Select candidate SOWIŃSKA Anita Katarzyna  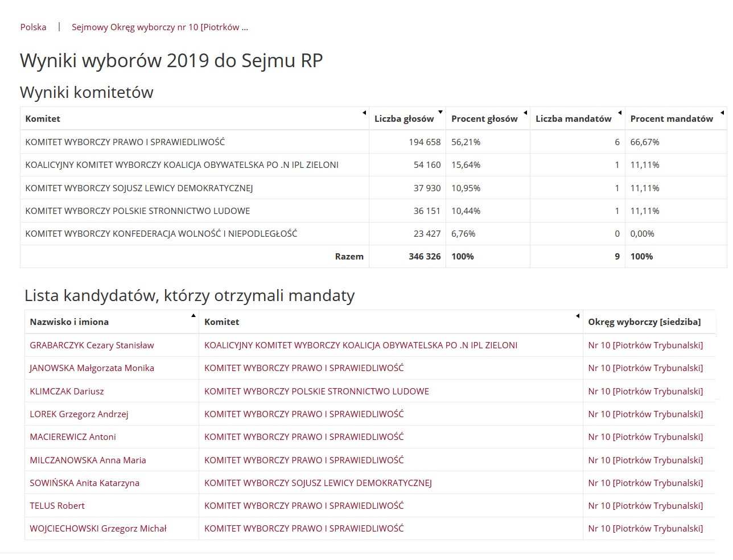pyautogui.click(x=84, y=483)
